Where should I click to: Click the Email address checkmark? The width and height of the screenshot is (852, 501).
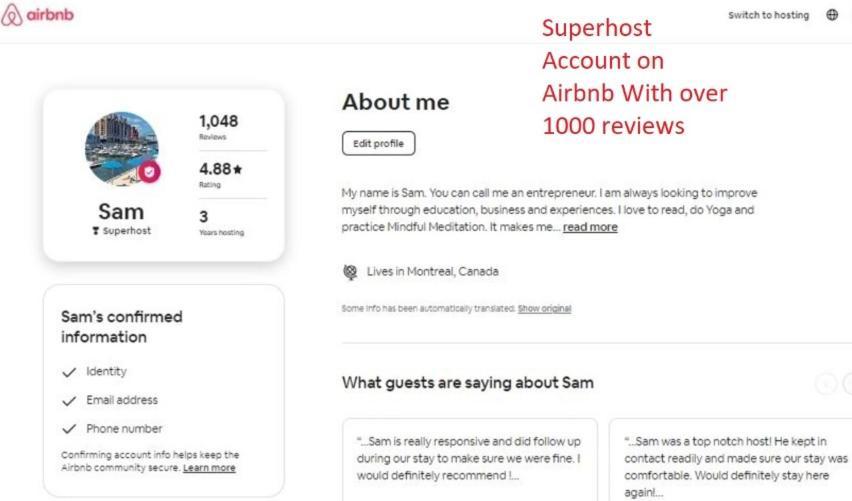click(69, 401)
